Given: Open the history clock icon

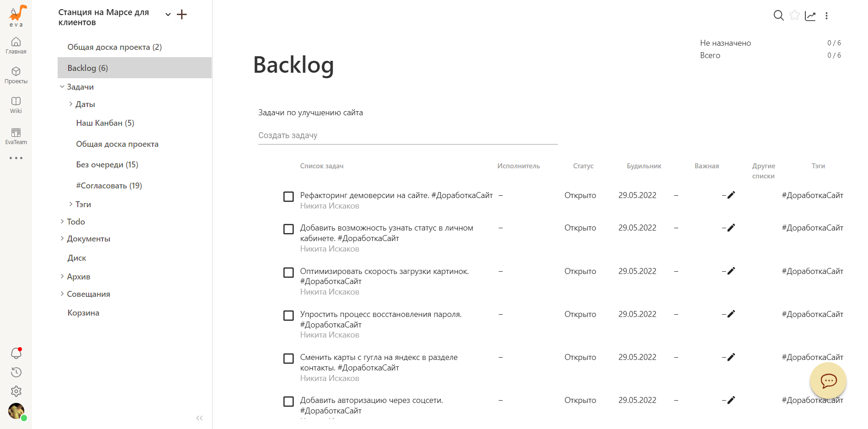Looking at the screenshot, I should point(16,372).
